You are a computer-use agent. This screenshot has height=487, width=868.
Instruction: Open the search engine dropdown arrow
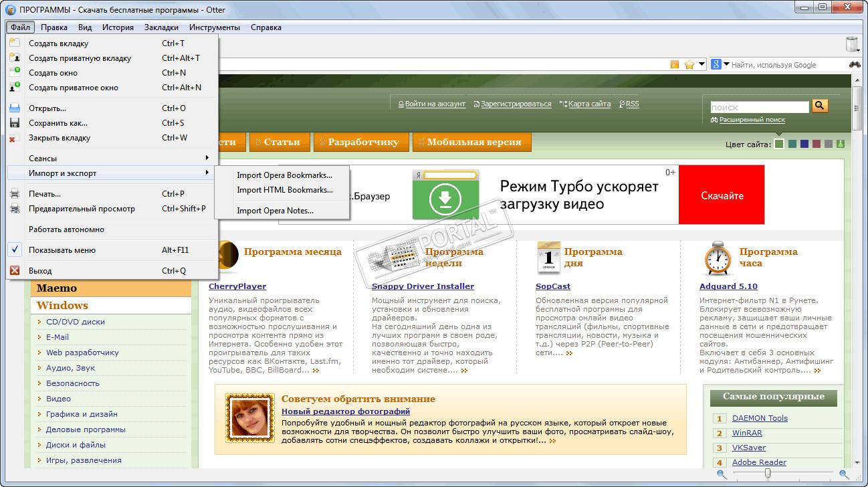(x=726, y=65)
